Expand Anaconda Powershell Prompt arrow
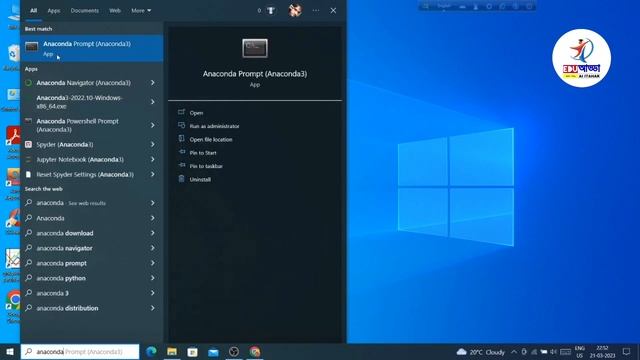The width and height of the screenshot is (640, 360). pos(153,125)
